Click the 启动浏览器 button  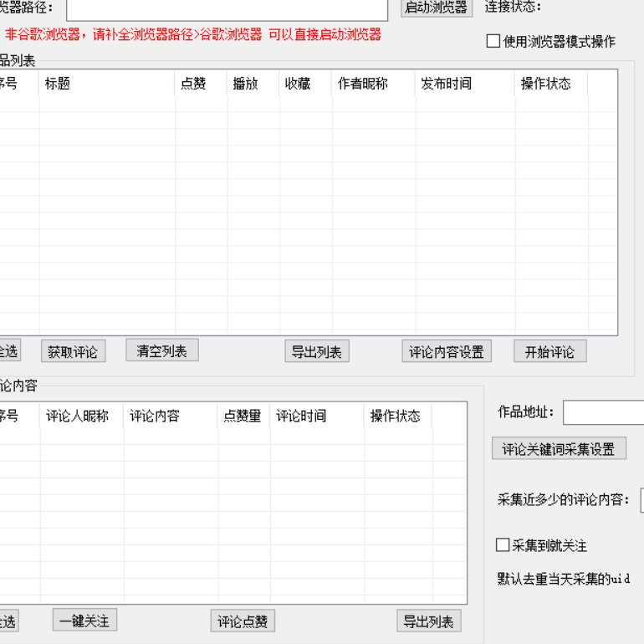[436, 8]
